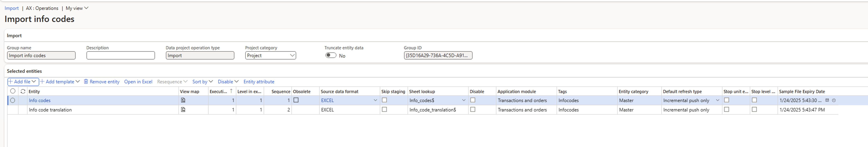
Task: Tick Disable checkbox for Info codes row
Action: [473, 100]
